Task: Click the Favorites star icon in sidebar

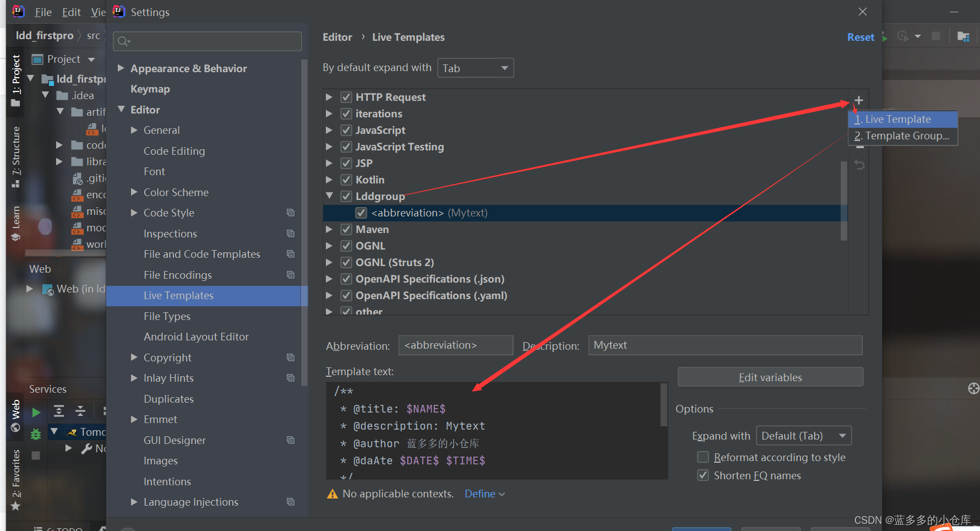Action: pos(15,506)
